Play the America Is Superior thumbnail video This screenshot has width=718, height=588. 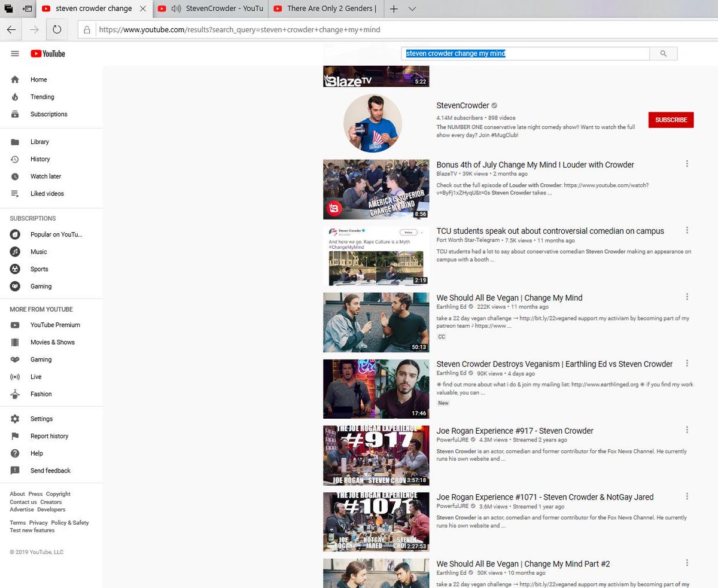[376, 189]
